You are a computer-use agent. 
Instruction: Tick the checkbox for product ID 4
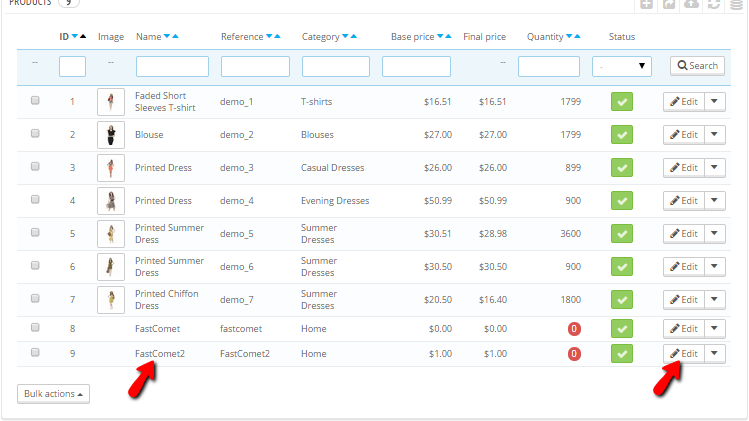point(35,200)
